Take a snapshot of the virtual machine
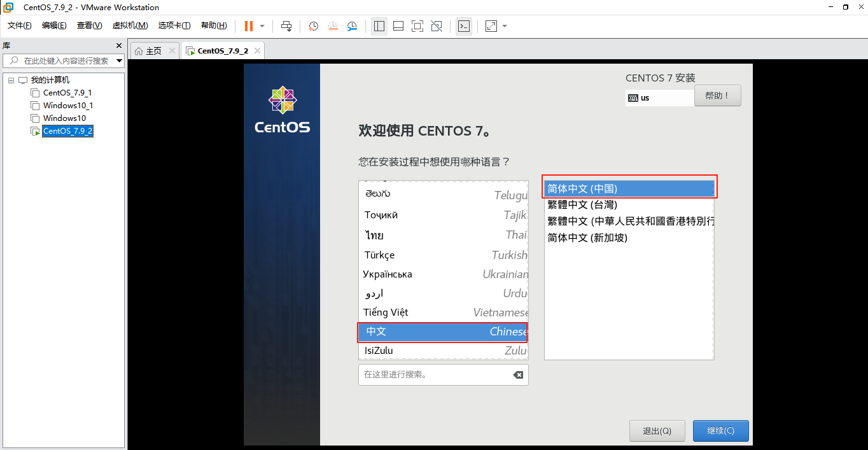Screen dimensions: 868x450 312,26
